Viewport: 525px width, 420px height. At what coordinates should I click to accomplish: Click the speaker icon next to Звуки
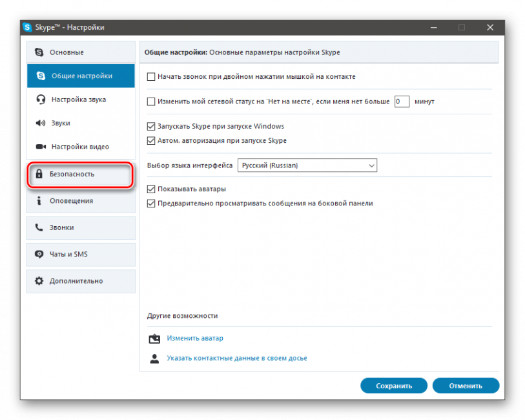[41, 123]
